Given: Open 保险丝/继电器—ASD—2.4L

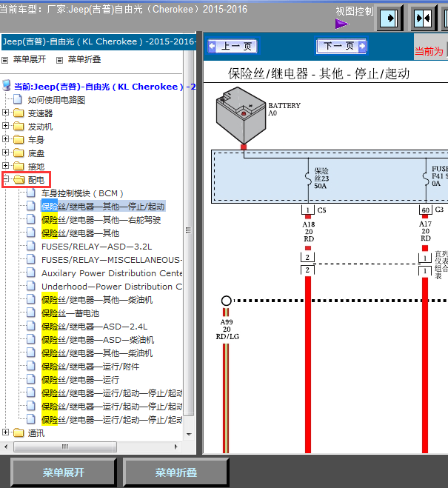Looking at the screenshot, I should (x=95, y=327).
